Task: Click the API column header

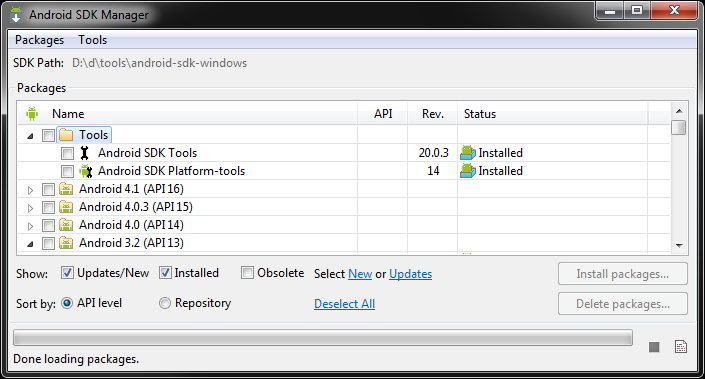Action: [383, 114]
